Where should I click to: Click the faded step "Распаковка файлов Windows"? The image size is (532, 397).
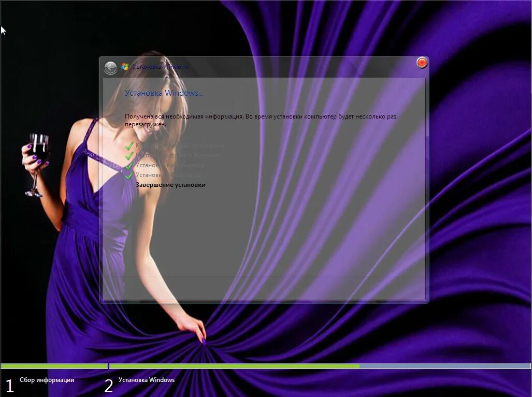pyautogui.click(x=178, y=155)
